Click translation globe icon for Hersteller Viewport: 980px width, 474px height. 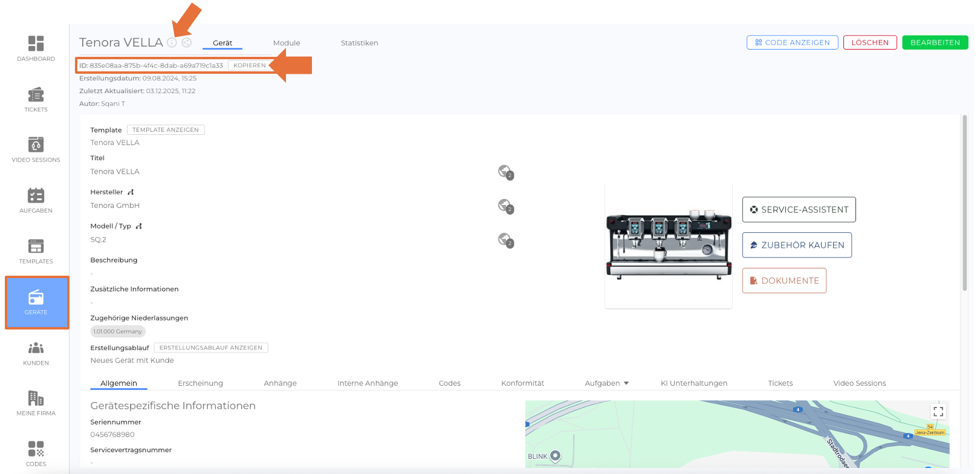point(505,206)
